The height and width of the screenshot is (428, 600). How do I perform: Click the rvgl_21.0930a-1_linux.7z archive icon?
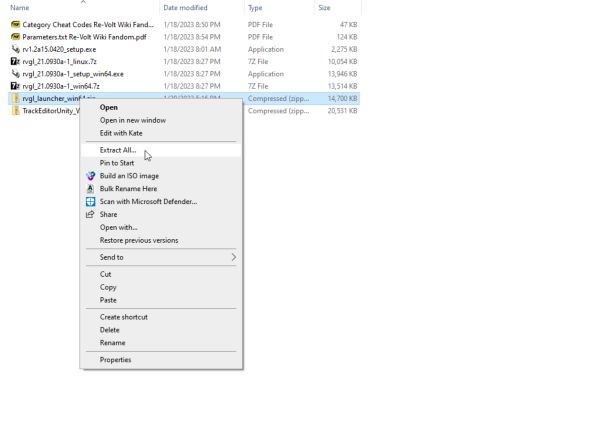[x=15, y=61]
